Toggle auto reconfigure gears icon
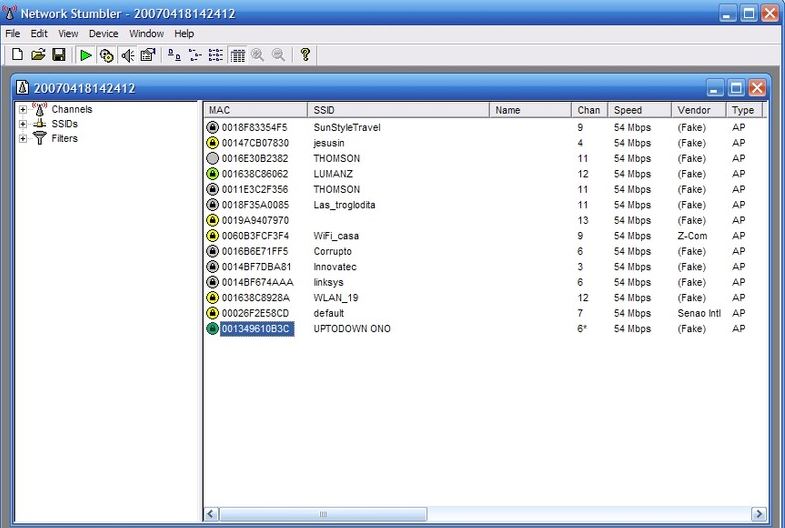Screen dimensions: 785x528 [x=106, y=55]
